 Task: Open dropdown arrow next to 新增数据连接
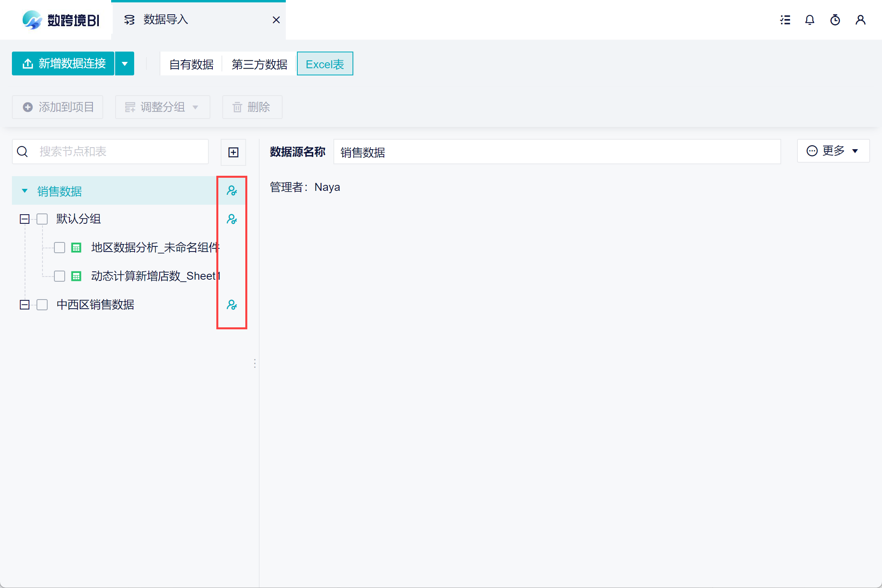tap(125, 63)
